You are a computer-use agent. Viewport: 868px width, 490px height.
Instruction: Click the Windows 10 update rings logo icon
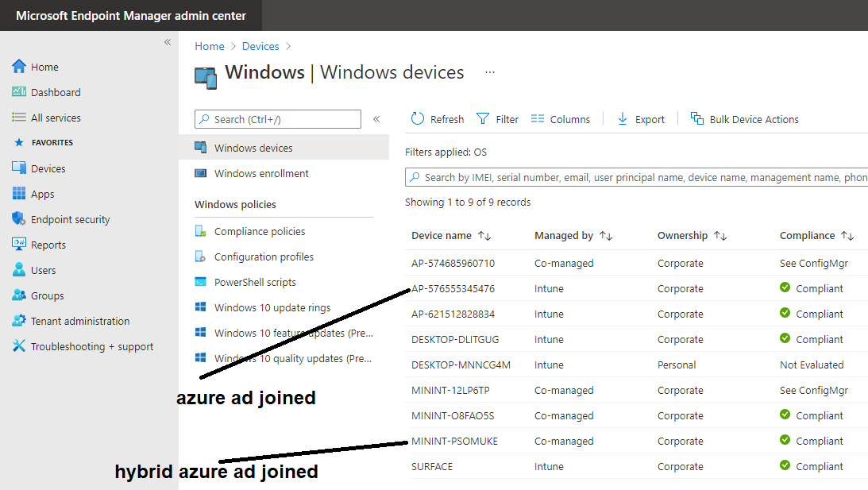[200, 307]
